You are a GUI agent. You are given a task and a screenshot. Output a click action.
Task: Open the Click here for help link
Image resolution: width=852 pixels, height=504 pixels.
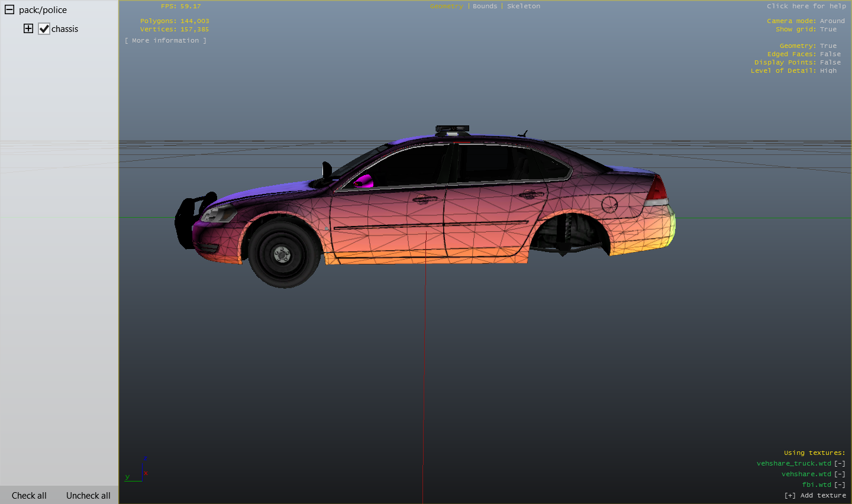click(x=806, y=7)
